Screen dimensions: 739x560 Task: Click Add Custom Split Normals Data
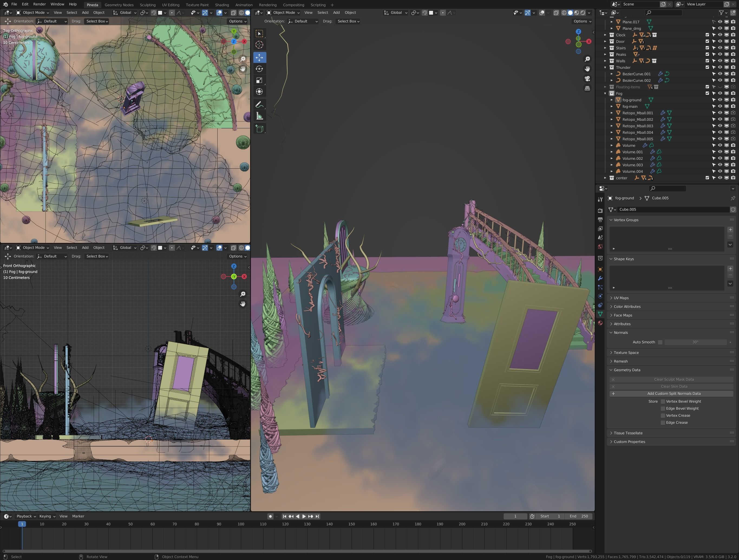673,394
